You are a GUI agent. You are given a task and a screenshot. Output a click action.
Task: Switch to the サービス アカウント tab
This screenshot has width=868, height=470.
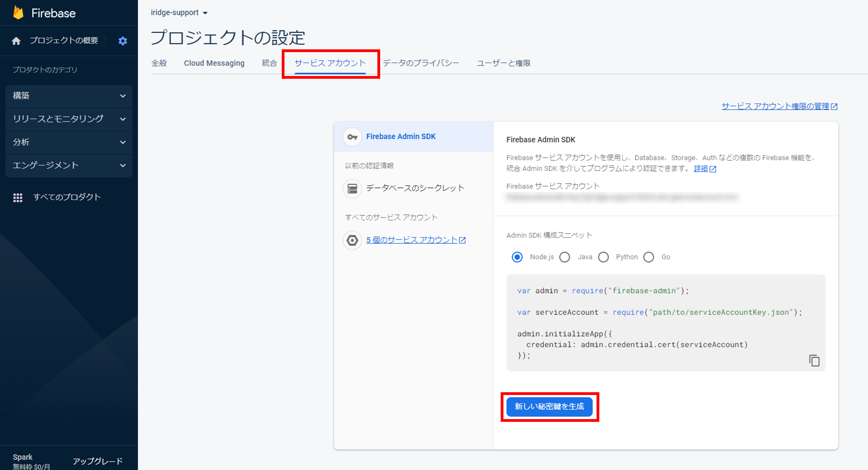[330, 63]
